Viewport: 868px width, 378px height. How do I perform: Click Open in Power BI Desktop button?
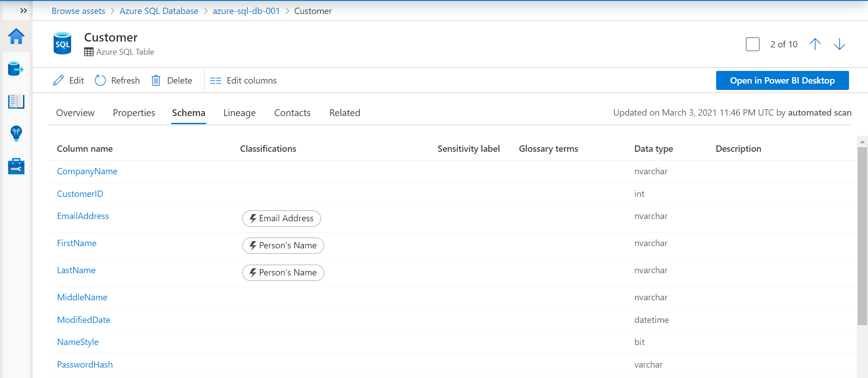point(782,80)
